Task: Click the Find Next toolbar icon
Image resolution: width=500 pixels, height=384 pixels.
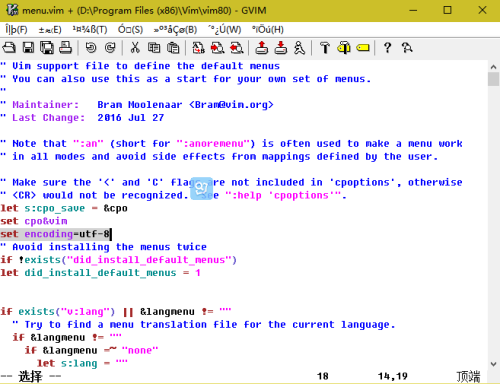Action: 217,48
